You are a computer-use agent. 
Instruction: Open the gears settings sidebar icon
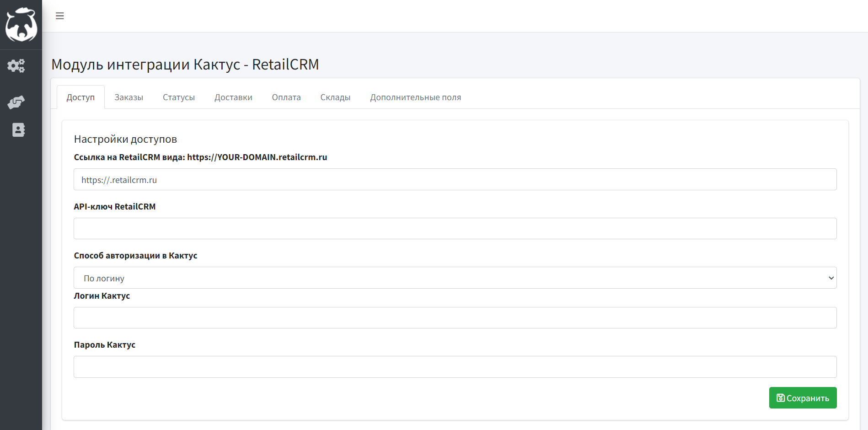16,66
